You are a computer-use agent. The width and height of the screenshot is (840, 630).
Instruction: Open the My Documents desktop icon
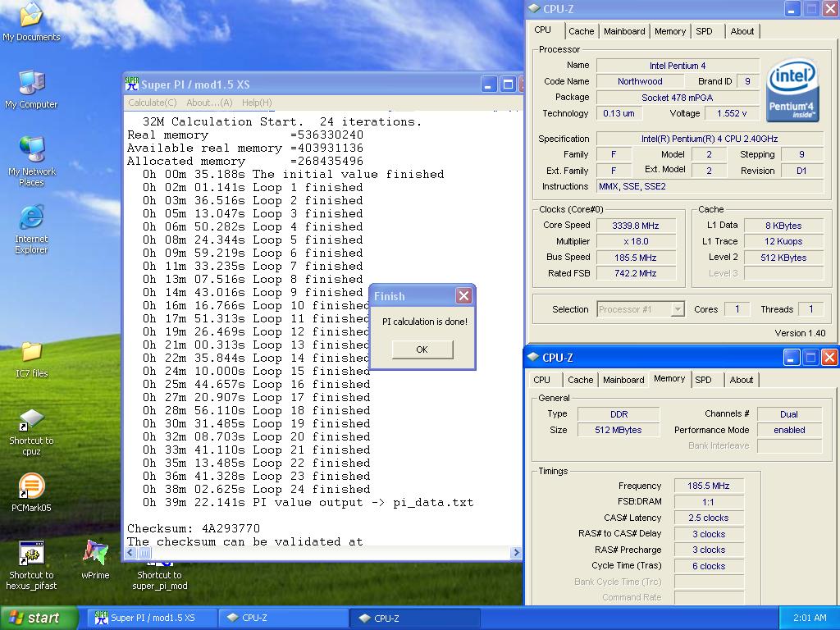[31, 22]
